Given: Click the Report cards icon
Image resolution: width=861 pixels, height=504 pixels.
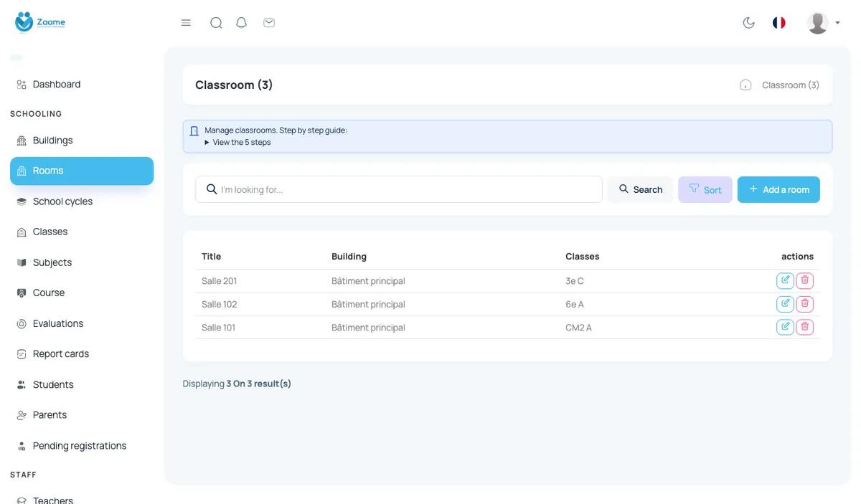Looking at the screenshot, I should pyautogui.click(x=22, y=353).
